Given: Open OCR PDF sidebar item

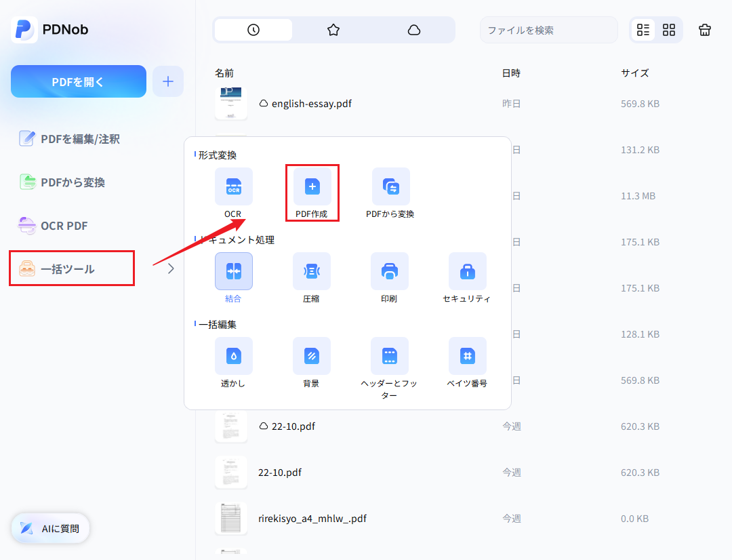Looking at the screenshot, I should pos(53,226).
